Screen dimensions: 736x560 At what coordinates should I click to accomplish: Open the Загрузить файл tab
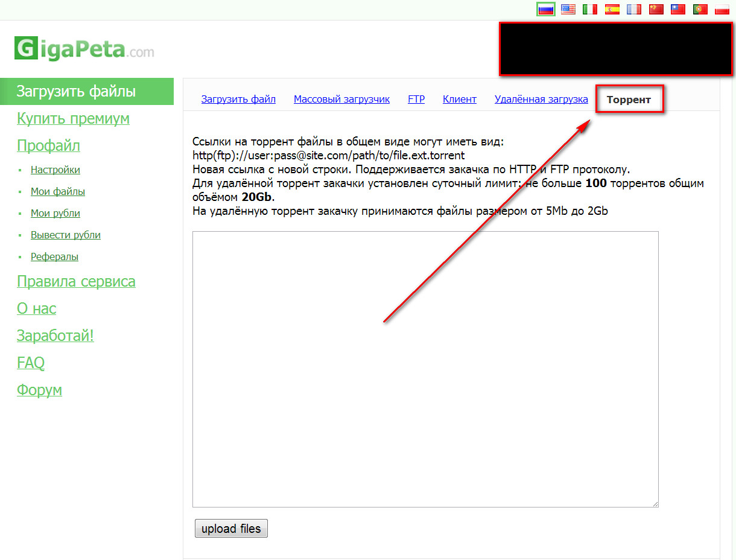point(238,99)
